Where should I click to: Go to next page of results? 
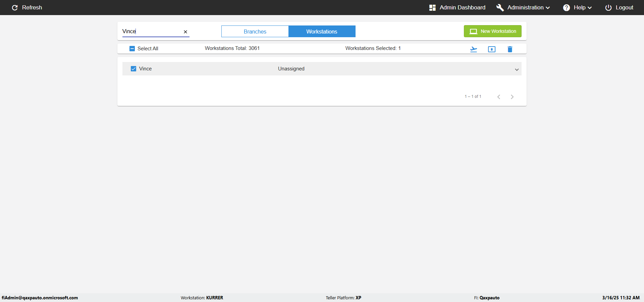512,97
